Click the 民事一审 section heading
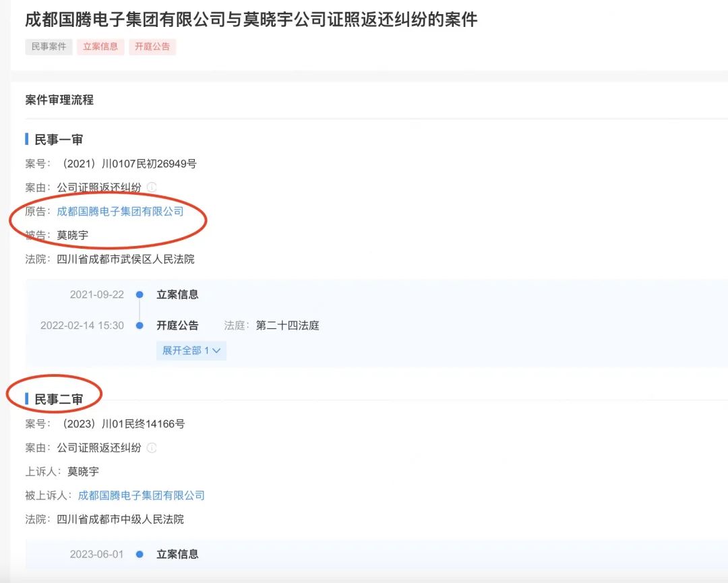Screen dimensions: 728x583 [x=59, y=140]
